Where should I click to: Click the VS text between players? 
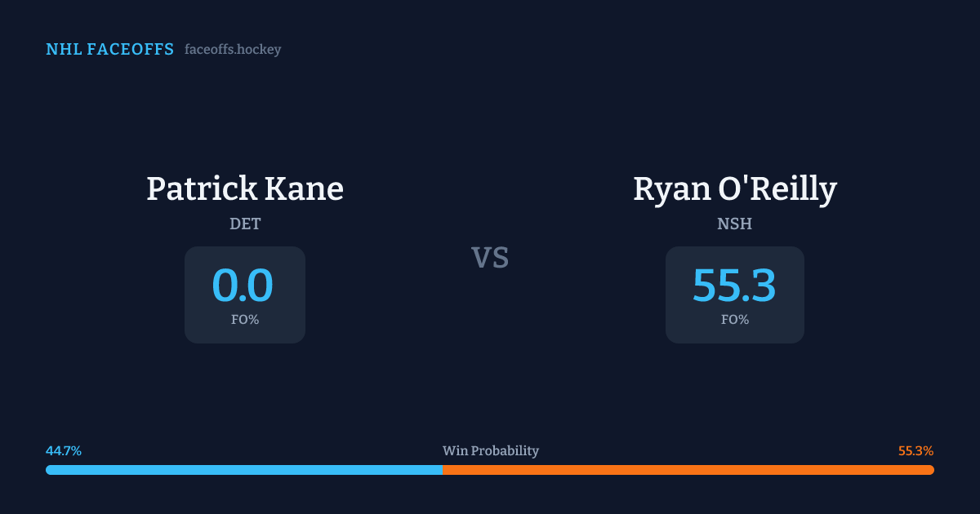(490, 258)
